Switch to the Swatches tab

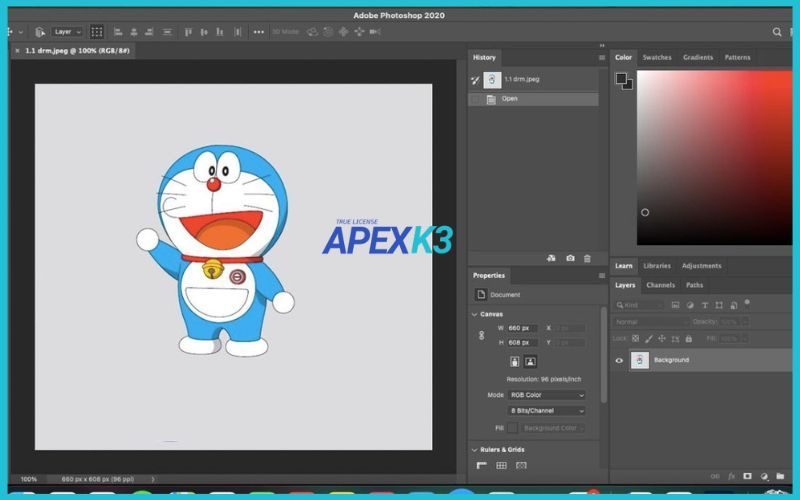tap(657, 58)
